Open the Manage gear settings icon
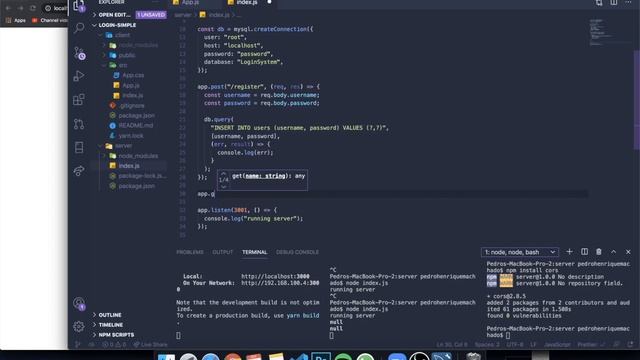640x360 pixels. click(79, 326)
